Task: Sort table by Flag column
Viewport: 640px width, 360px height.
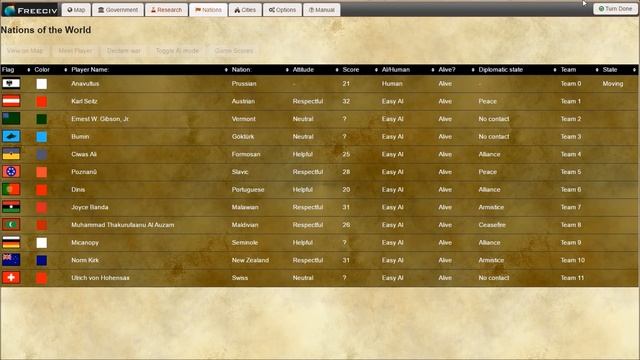Action: pos(16,70)
